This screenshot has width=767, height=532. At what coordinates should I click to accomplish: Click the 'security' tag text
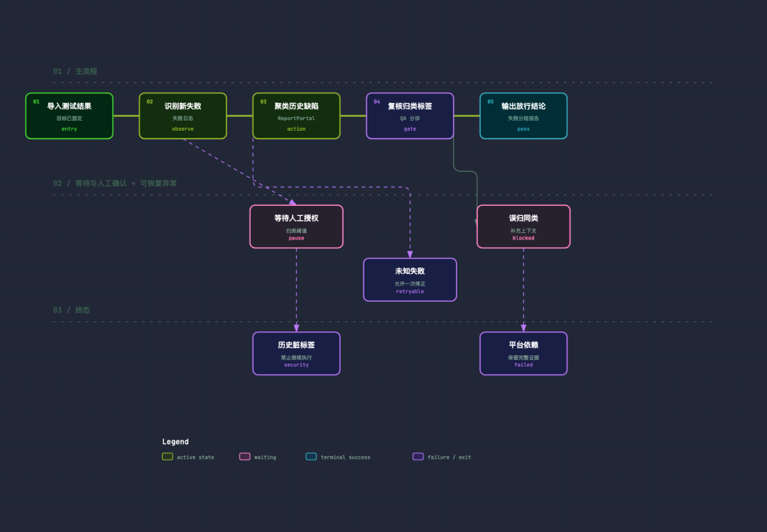pos(296,365)
